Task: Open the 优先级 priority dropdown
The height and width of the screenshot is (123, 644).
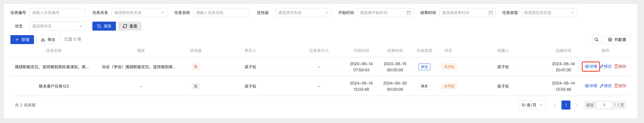Action: click(x=303, y=13)
